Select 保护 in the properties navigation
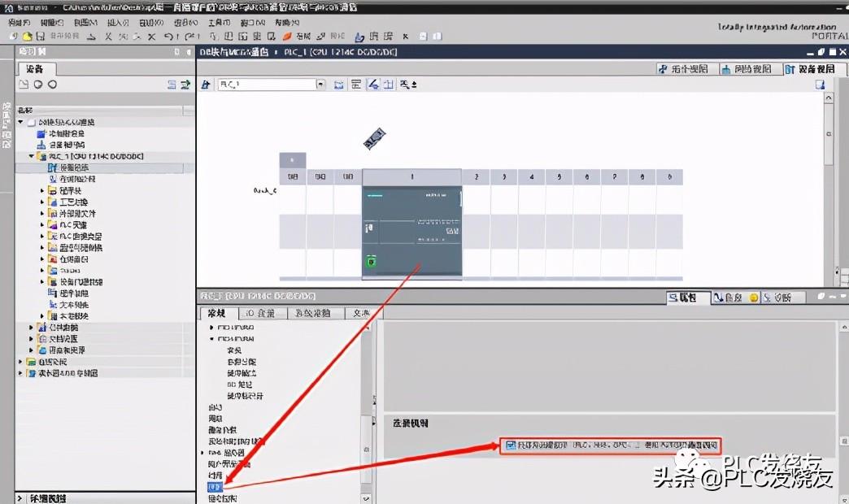 (215, 487)
